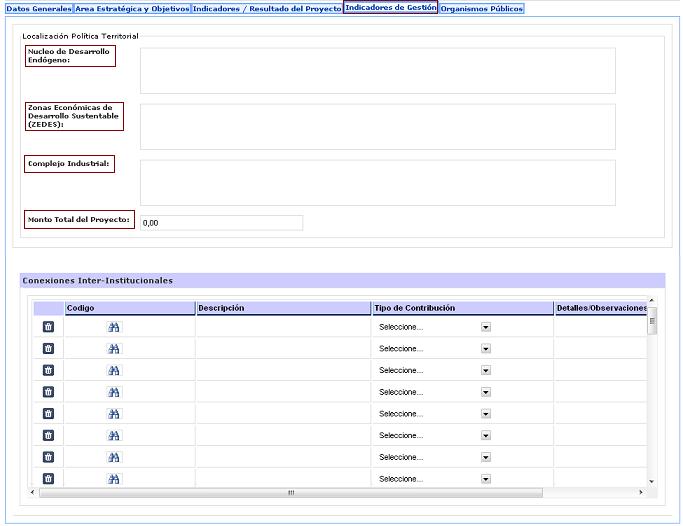Open first row Tipo de Contribución dropdown
Image resolution: width=683 pixels, height=526 pixels.
click(486, 327)
